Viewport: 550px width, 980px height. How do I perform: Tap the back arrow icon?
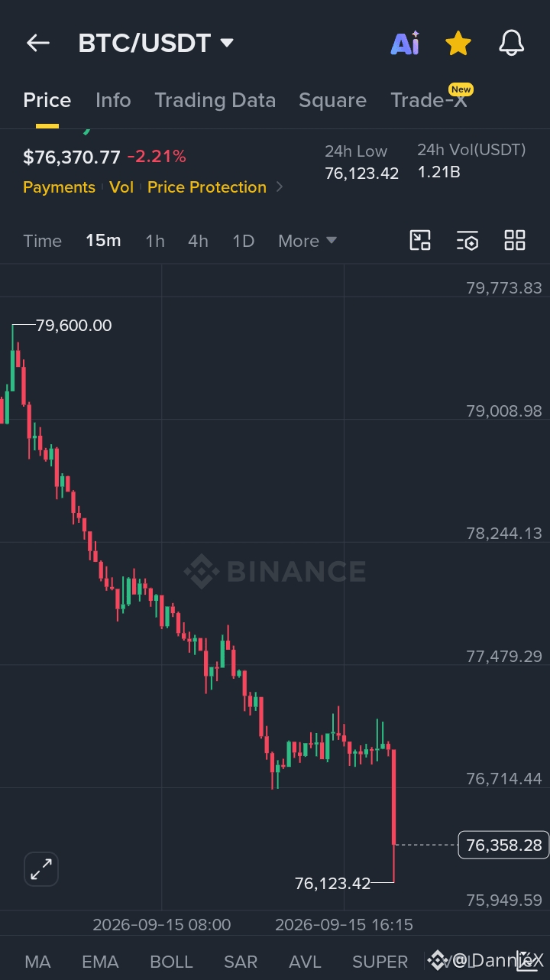38,44
